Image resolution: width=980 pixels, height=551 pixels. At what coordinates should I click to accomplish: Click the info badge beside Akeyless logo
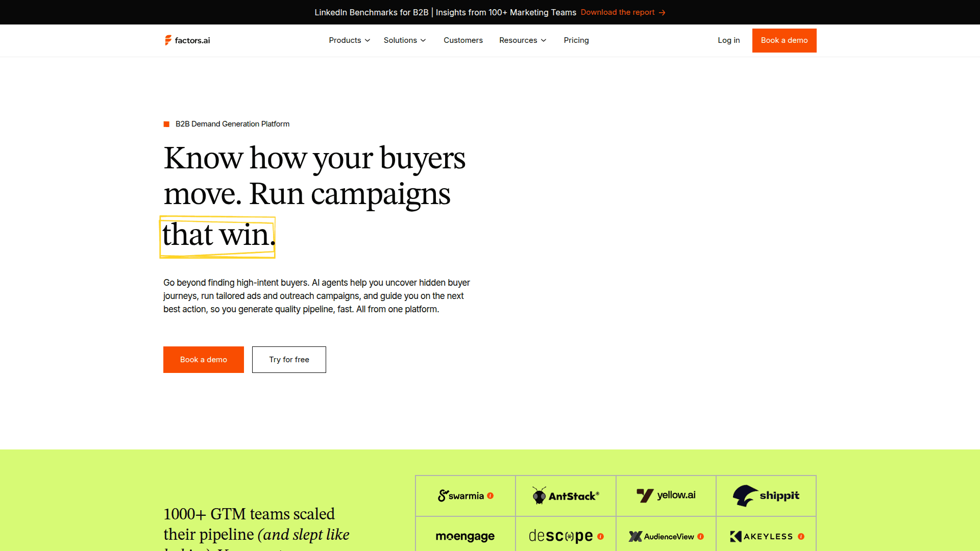pos(801,536)
